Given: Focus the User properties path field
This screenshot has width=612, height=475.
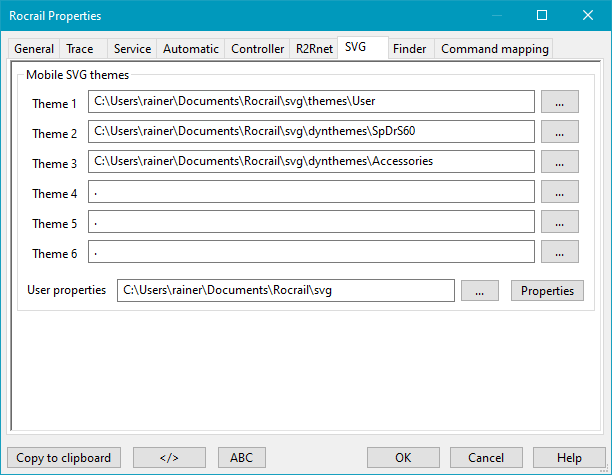Looking at the screenshot, I should 286,290.
